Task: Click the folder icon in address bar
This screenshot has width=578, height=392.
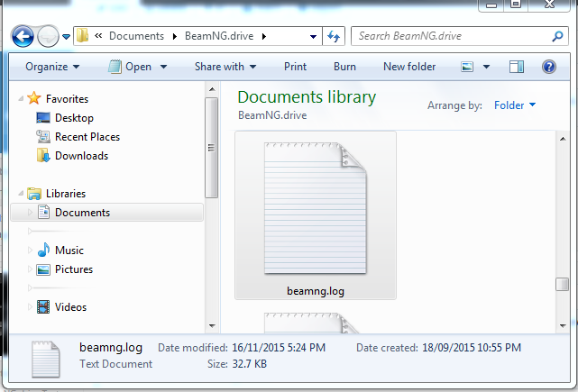Action: tap(83, 36)
